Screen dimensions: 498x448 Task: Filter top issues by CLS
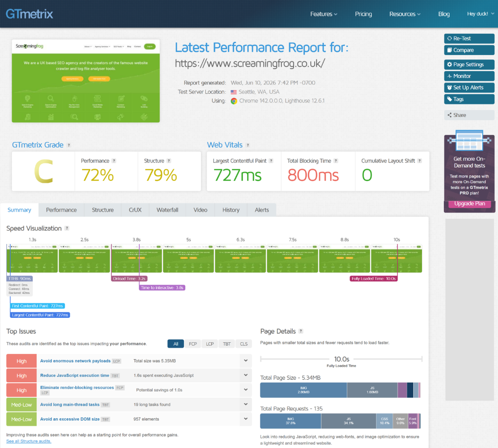click(243, 344)
